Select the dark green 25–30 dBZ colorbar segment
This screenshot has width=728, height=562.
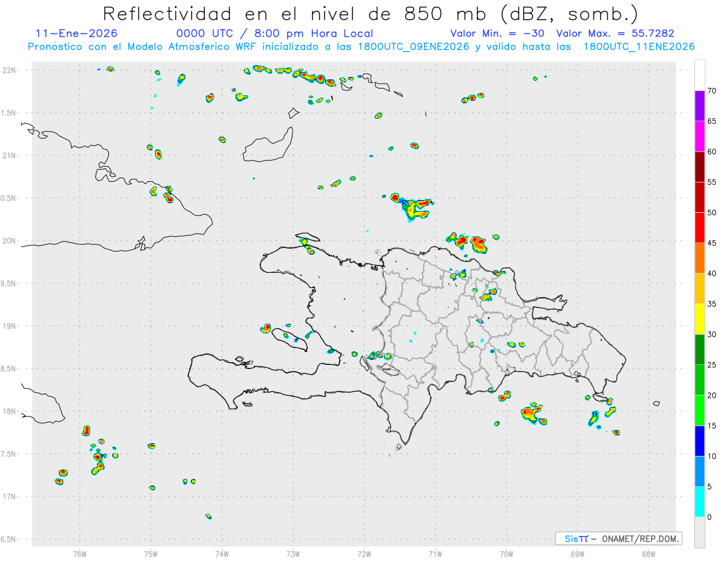click(x=699, y=350)
